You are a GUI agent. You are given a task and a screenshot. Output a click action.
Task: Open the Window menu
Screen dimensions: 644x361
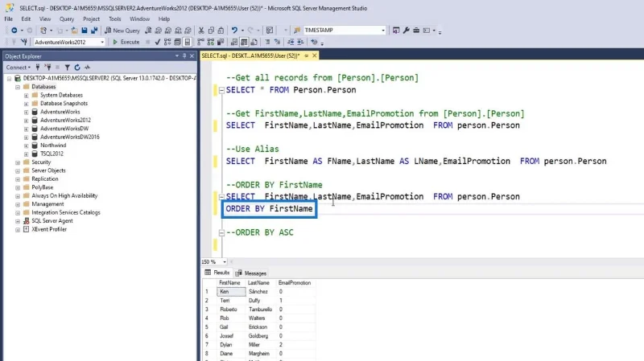[139, 18]
